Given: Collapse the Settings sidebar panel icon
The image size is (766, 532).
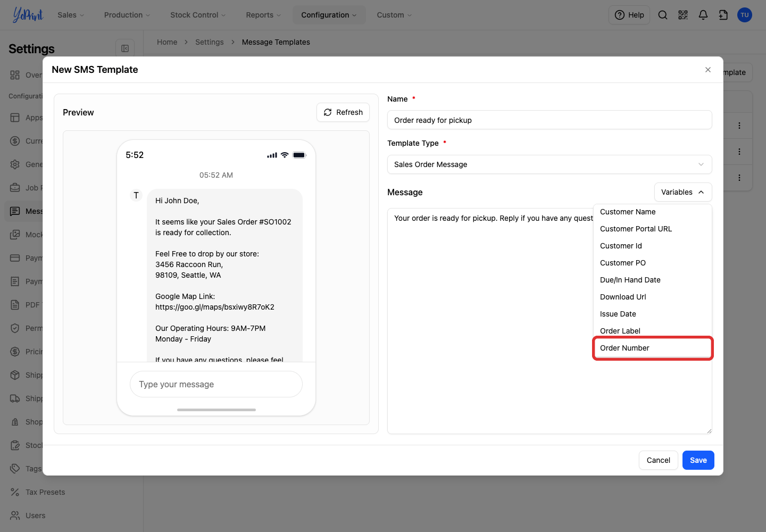Looking at the screenshot, I should point(125,48).
